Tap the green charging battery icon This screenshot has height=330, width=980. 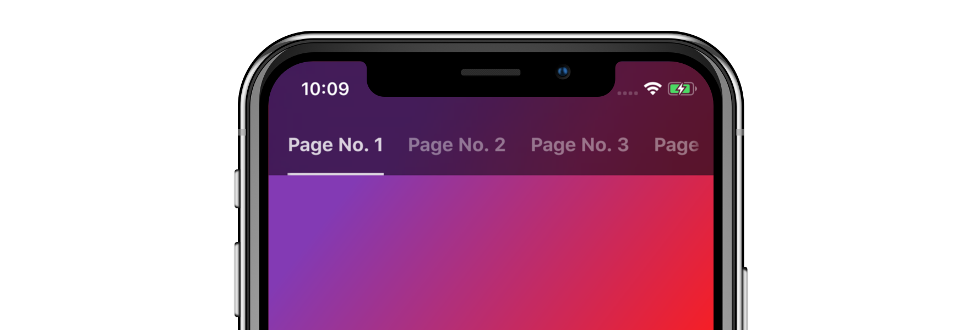(x=682, y=89)
